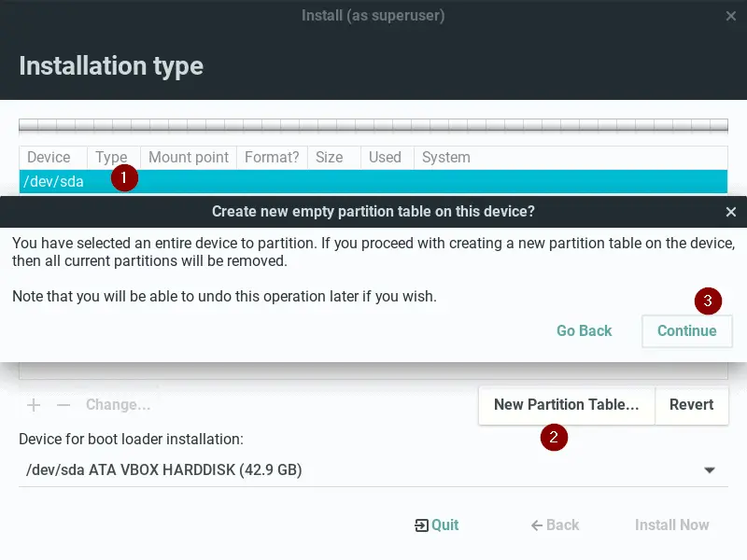
Task: Click the Install Now button
Action: [x=671, y=525]
